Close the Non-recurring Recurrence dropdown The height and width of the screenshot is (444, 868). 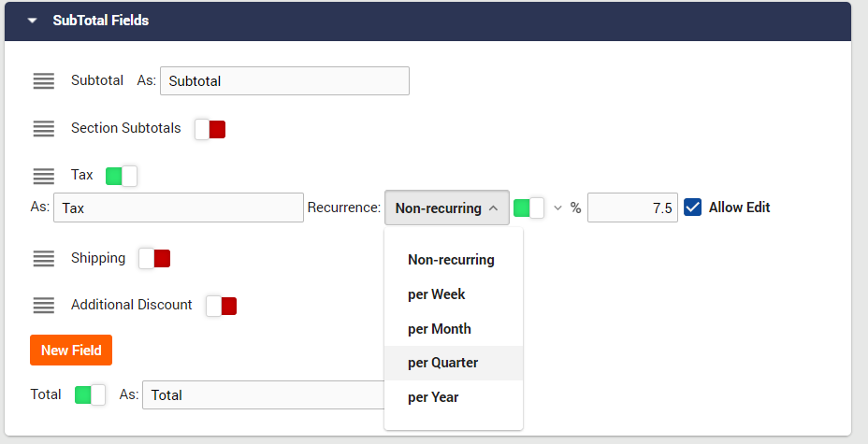[x=447, y=208]
